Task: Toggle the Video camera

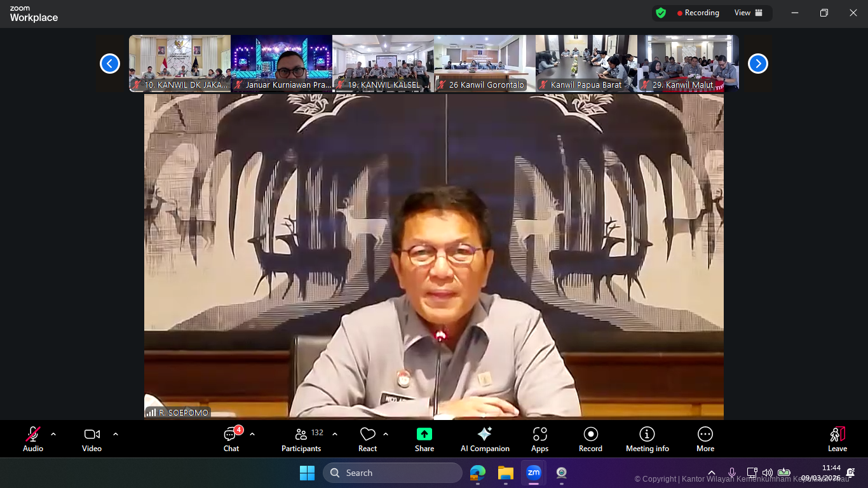Action: click(92, 439)
